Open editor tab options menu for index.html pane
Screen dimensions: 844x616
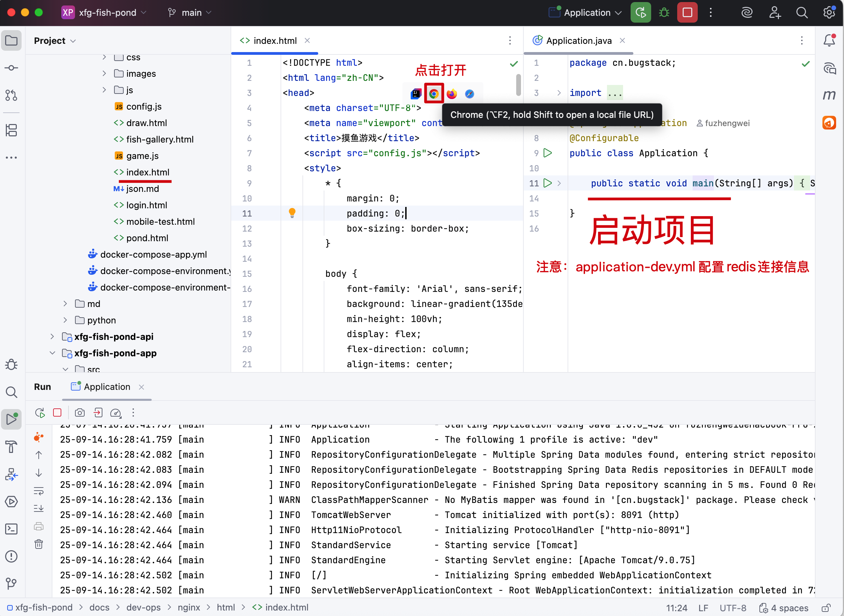pyautogui.click(x=510, y=40)
